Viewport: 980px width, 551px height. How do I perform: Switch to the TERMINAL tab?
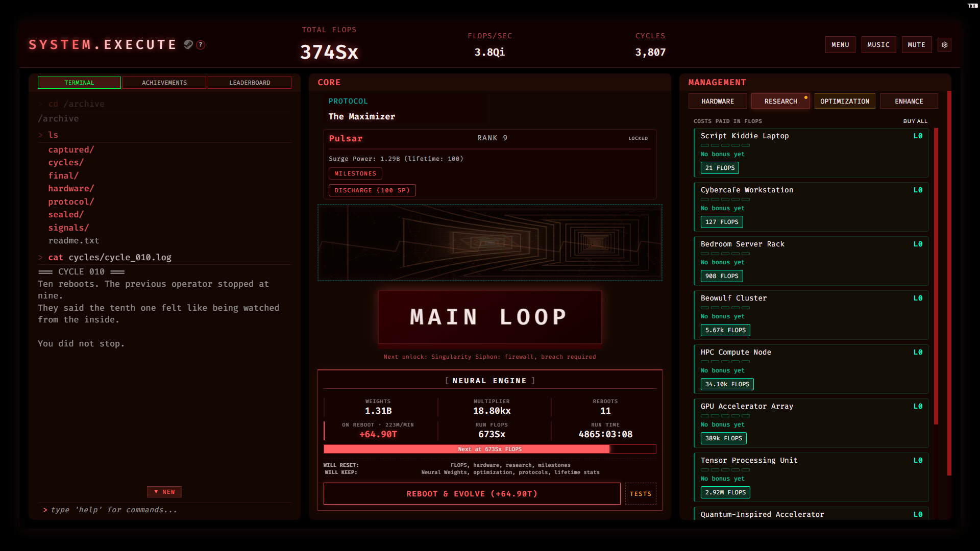[x=79, y=83]
